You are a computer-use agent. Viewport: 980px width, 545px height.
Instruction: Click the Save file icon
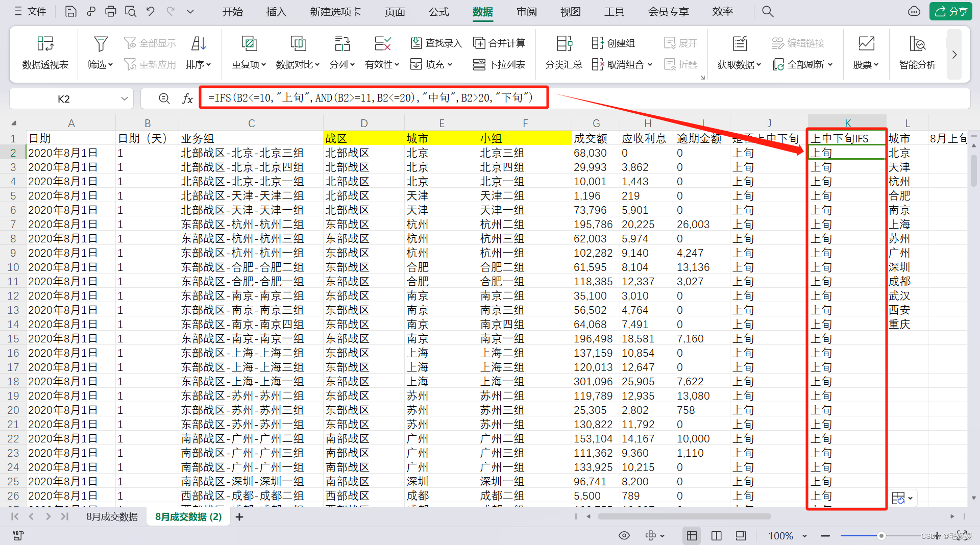pos(70,11)
